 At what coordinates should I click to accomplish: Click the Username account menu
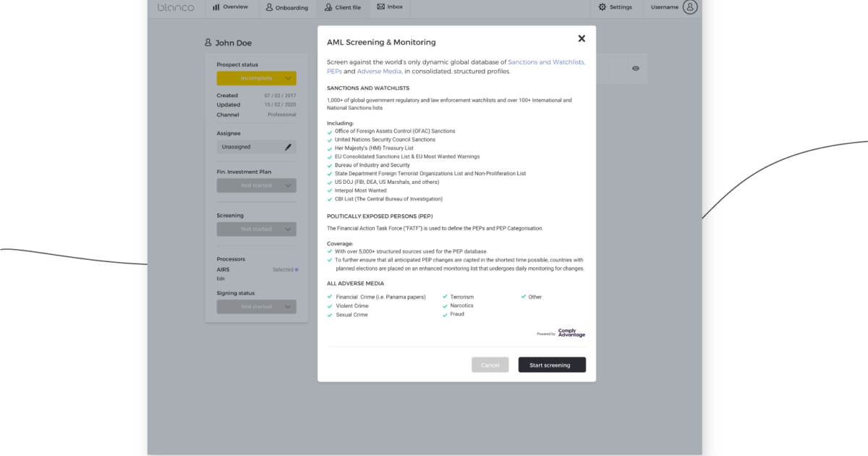click(x=673, y=7)
